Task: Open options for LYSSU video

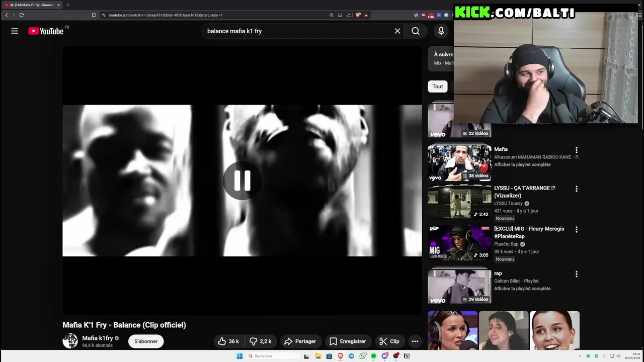Action: (577, 189)
